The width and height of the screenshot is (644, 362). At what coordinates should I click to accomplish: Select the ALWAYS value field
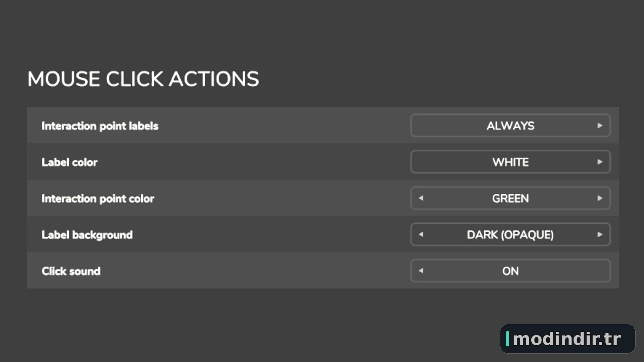point(510,125)
